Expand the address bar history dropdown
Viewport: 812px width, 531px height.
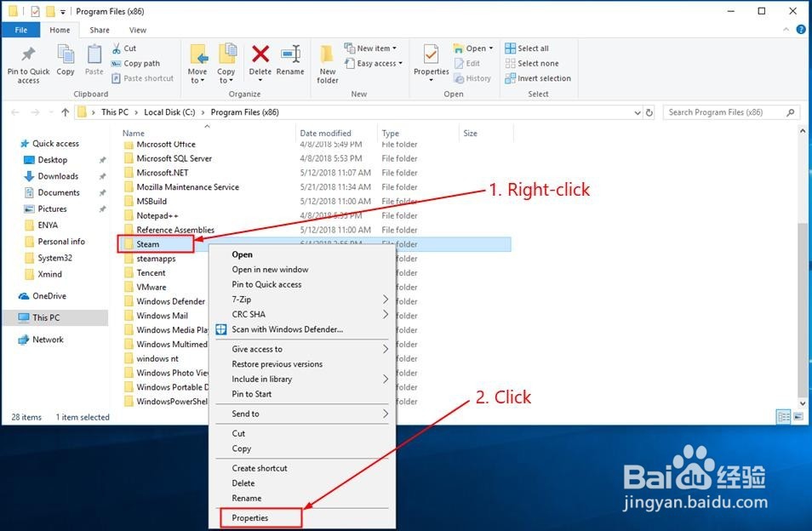pyautogui.click(x=638, y=112)
